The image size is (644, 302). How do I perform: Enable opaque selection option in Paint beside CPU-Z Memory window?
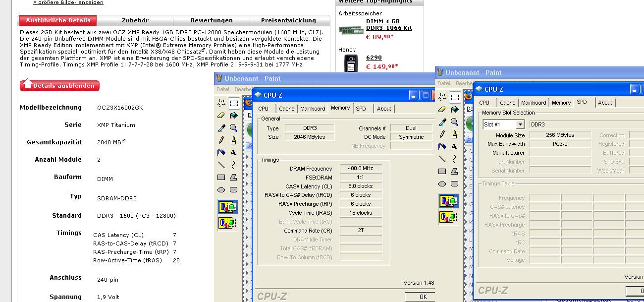(x=227, y=207)
